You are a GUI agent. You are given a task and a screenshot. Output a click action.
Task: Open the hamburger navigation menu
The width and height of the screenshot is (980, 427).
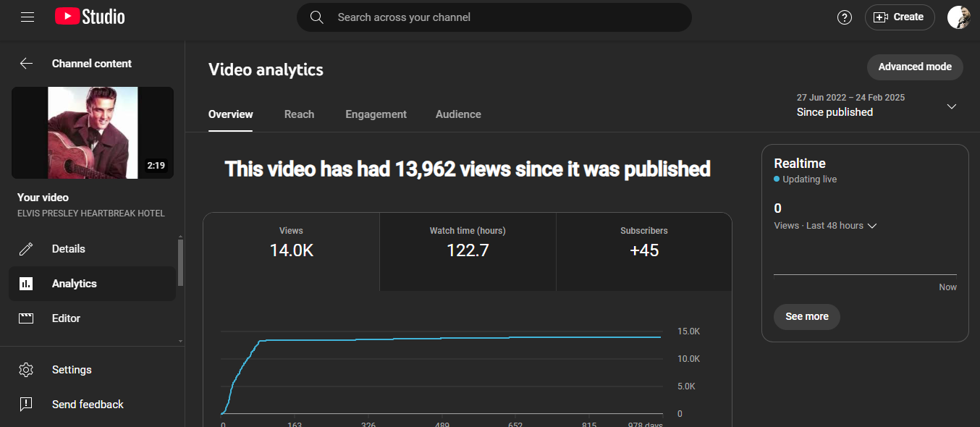28,17
